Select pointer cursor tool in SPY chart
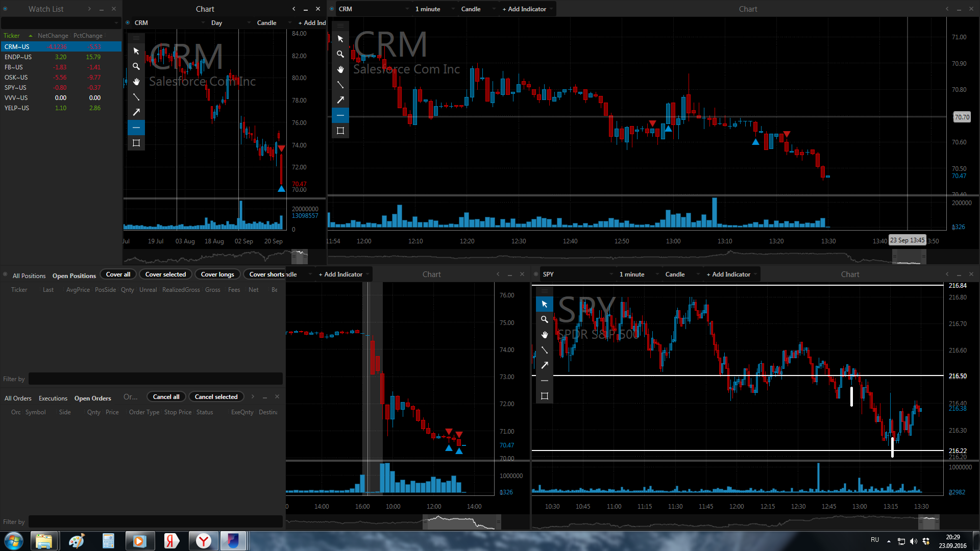 [x=545, y=304]
